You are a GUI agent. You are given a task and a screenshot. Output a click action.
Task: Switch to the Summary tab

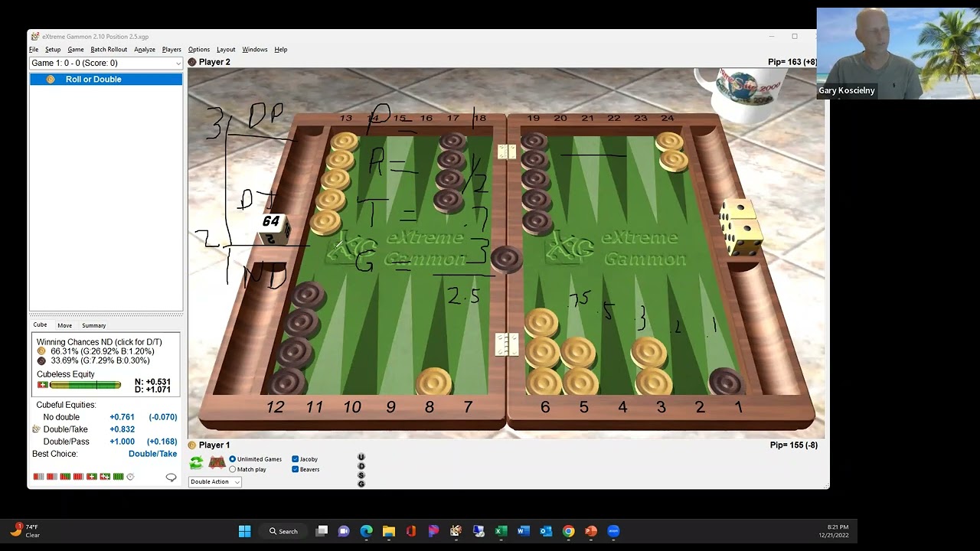pyautogui.click(x=94, y=325)
